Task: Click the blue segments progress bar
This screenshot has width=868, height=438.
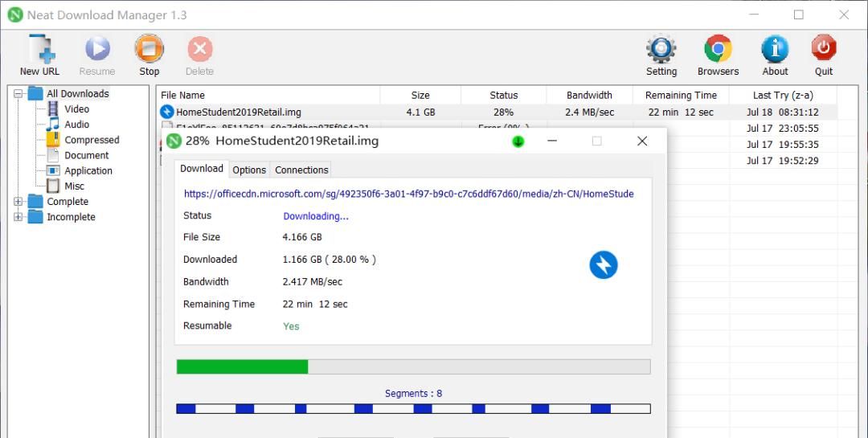Action: point(413,408)
